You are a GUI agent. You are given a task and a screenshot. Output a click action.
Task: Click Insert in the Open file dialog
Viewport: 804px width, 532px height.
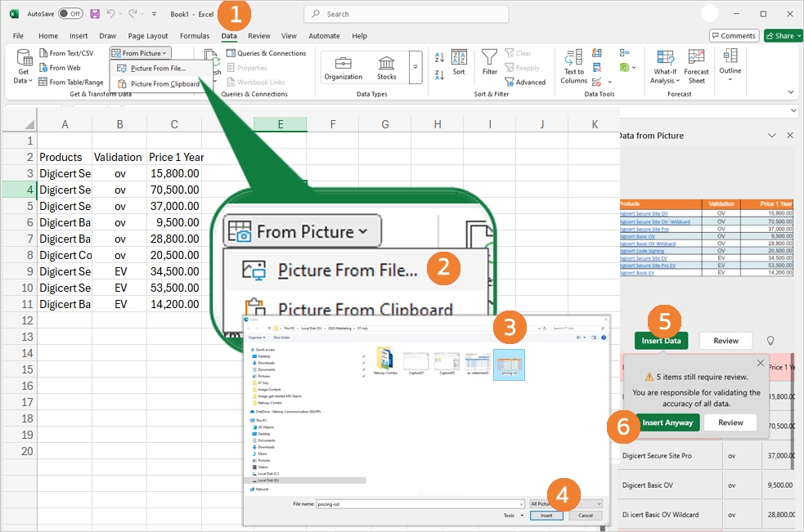[546, 516]
